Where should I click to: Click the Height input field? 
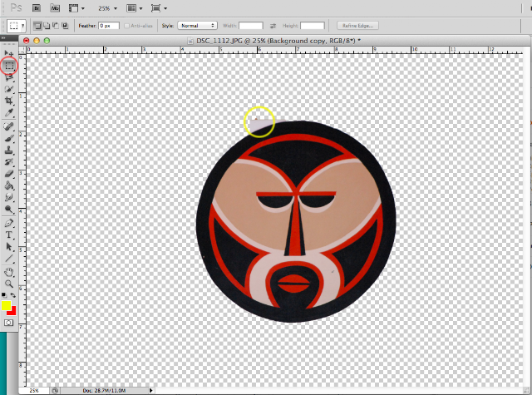313,26
